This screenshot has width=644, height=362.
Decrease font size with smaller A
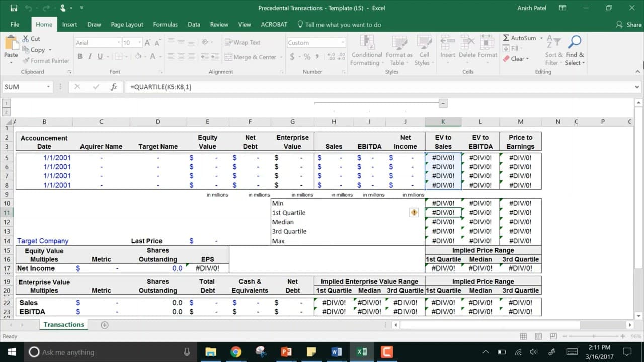158,43
